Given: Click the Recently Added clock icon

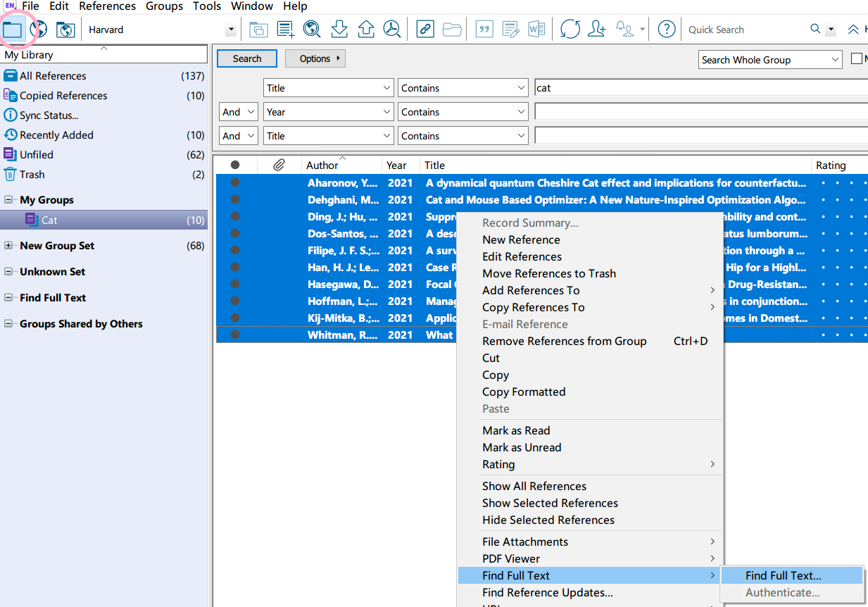Looking at the screenshot, I should tap(10, 135).
